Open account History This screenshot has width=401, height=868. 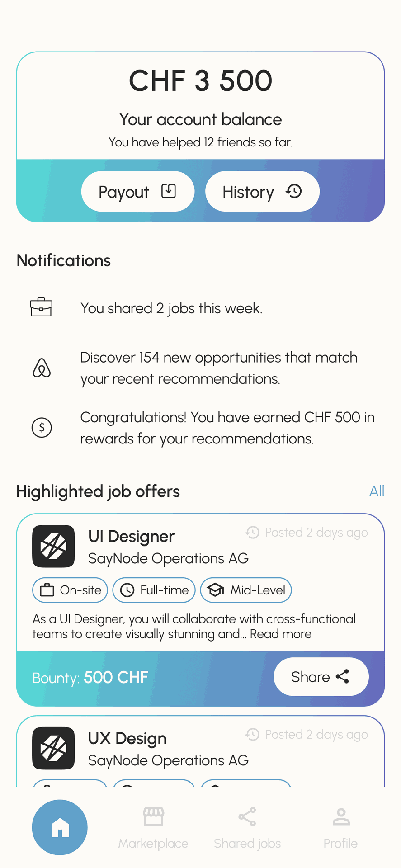[x=262, y=192]
